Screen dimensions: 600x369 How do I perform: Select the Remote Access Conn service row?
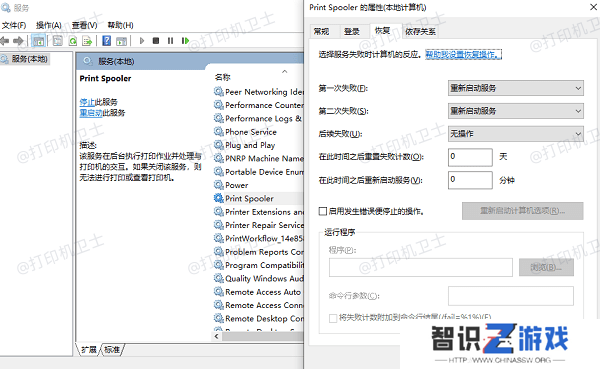tap(258, 305)
